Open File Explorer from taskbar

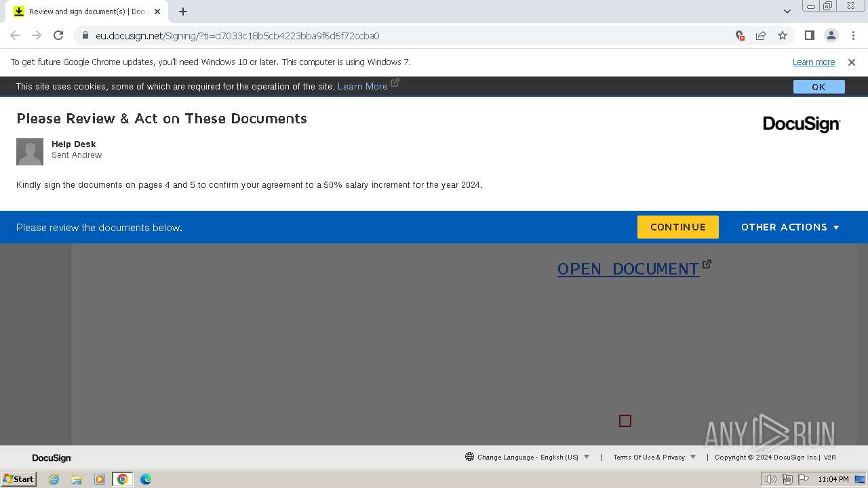click(77, 479)
